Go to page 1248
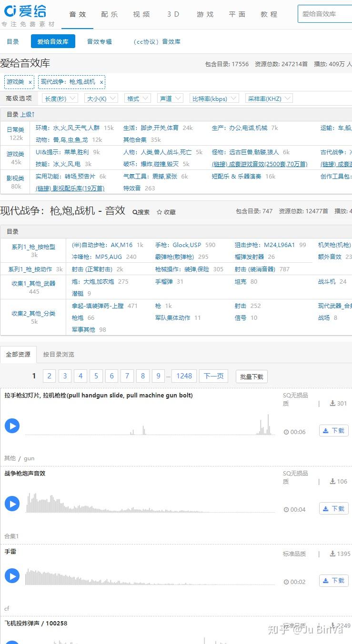 184,376
